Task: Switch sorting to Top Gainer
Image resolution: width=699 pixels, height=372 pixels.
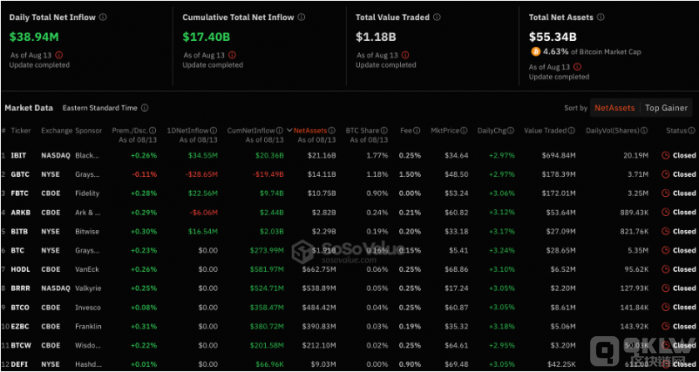Action: click(666, 108)
